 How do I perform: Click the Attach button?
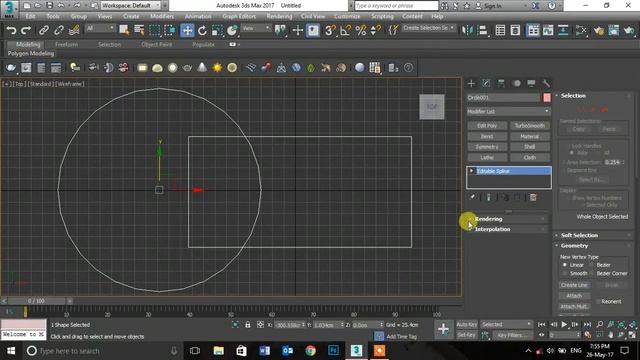pyautogui.click(x=574, y=296)
